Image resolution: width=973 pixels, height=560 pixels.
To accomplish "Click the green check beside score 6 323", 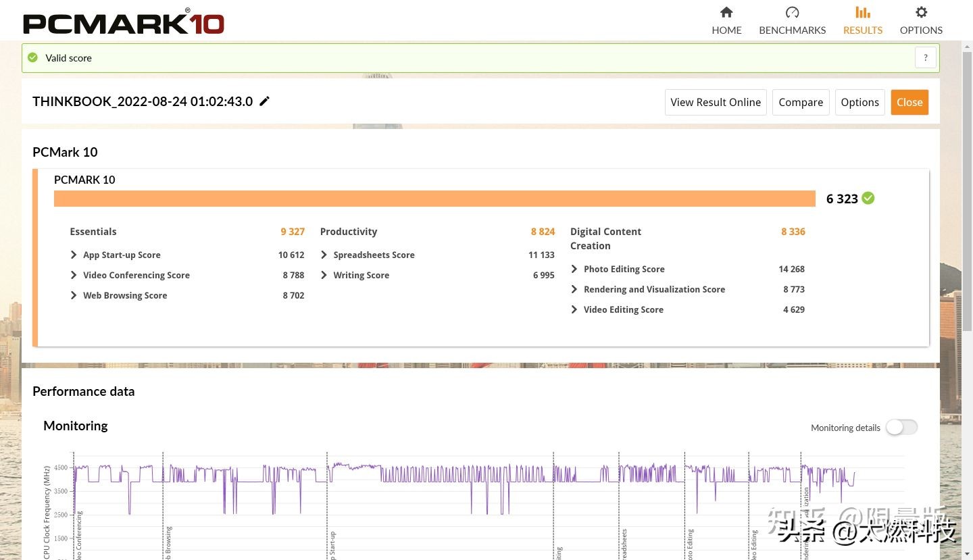I will click(x=868, y=198).
